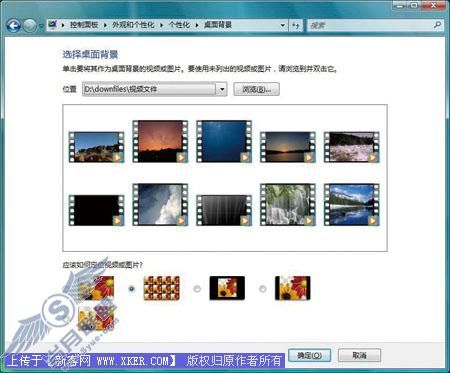Viewport: 450px width, 373px height.
Task: Click the magnifier search icon
Action: [x=438, y=25]
